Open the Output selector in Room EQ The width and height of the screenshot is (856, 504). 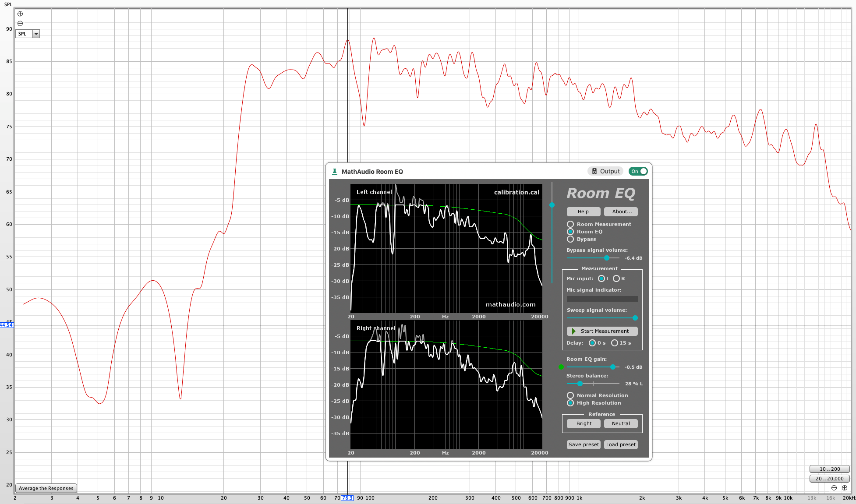tap(605, 171)
